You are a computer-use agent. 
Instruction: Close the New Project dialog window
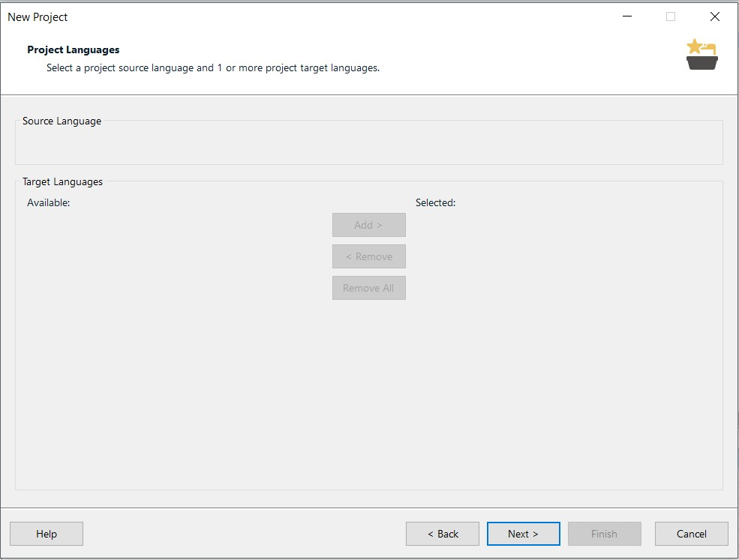[714, 16]
